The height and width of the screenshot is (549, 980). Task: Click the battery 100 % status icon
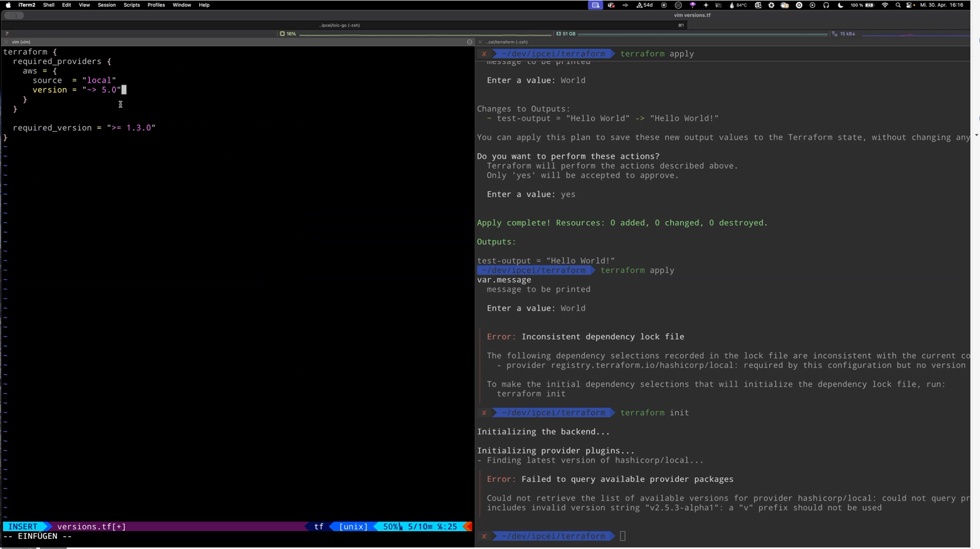click(x=862, y=5)
